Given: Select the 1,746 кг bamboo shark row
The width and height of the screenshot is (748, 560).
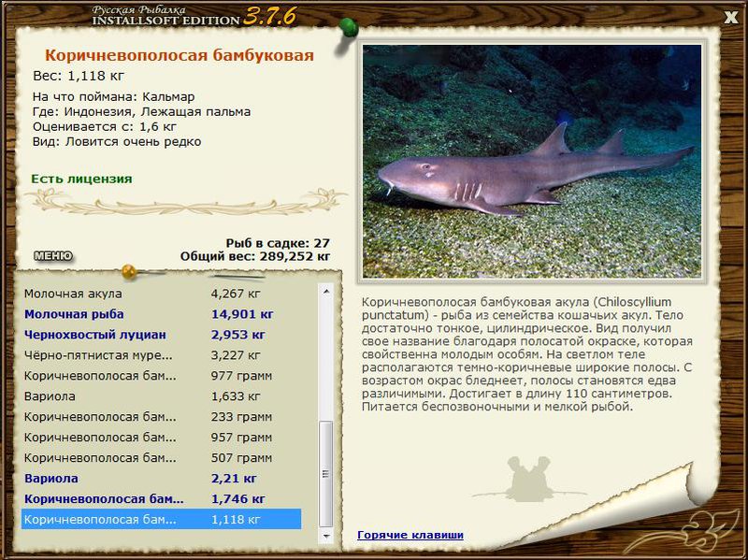Looking at the screenshot, I should point(162,498).
